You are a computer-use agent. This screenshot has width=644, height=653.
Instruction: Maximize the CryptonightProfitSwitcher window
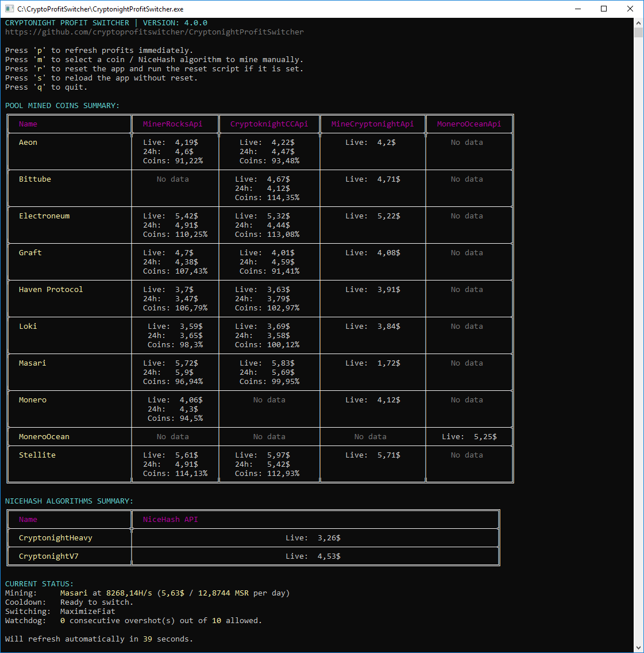[604, 9]
